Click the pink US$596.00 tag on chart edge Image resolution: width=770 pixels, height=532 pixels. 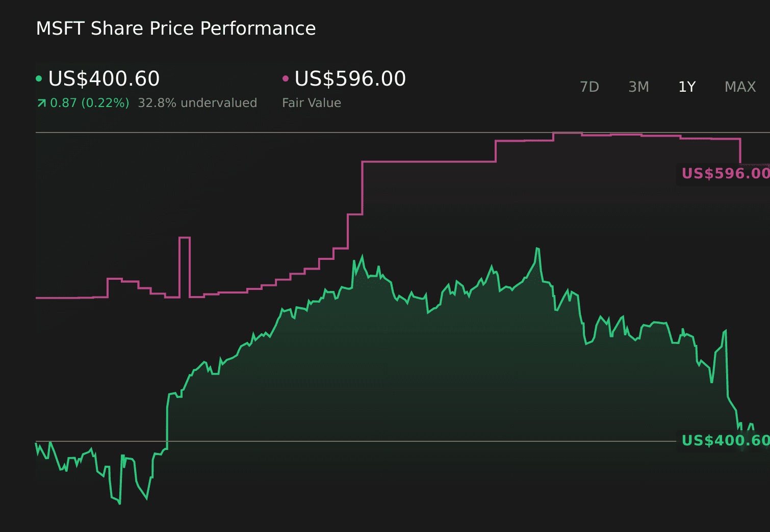725,174
